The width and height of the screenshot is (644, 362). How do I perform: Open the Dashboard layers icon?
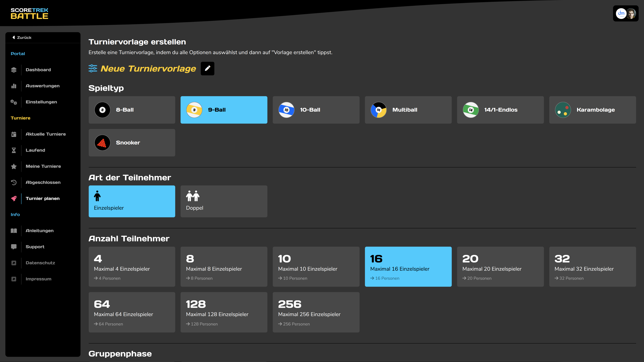coord(14,70)
